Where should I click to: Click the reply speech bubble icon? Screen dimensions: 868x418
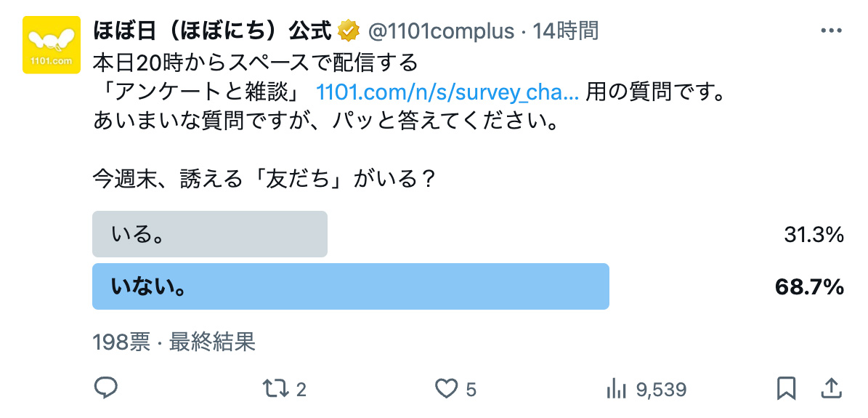[106, 388]
